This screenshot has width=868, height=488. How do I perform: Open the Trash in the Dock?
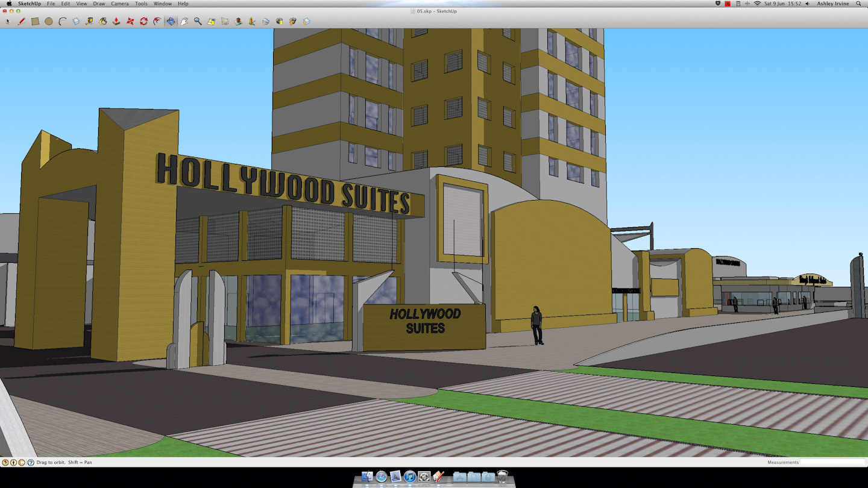pos(503,477)
